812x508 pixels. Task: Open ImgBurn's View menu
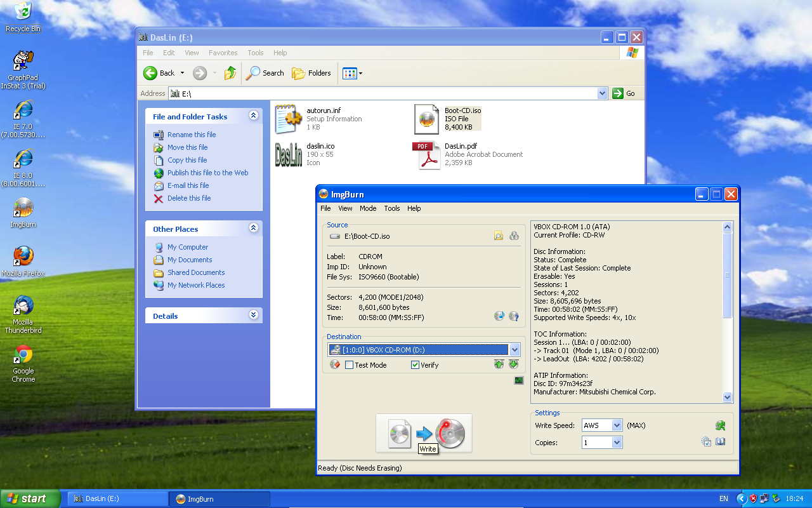[x=345, y=208]
